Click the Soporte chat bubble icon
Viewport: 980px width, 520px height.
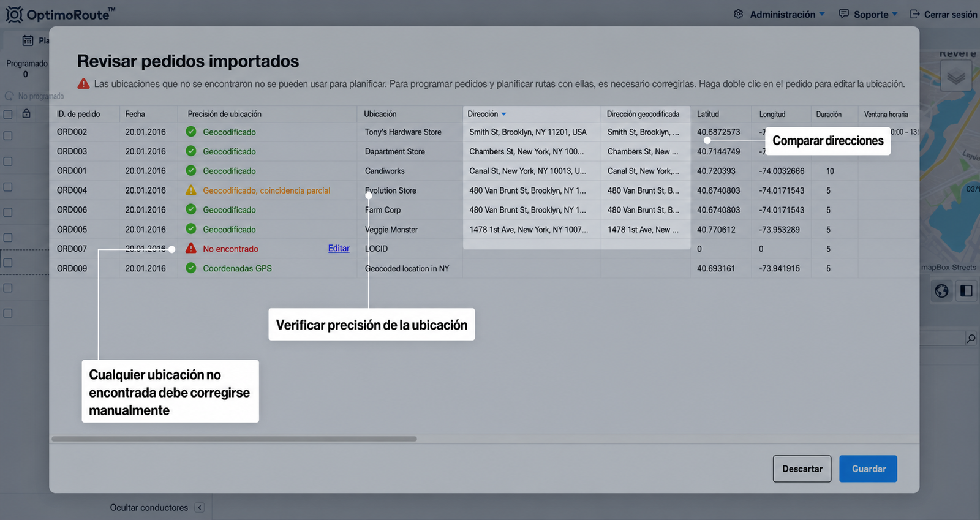[x=843, y=14]
